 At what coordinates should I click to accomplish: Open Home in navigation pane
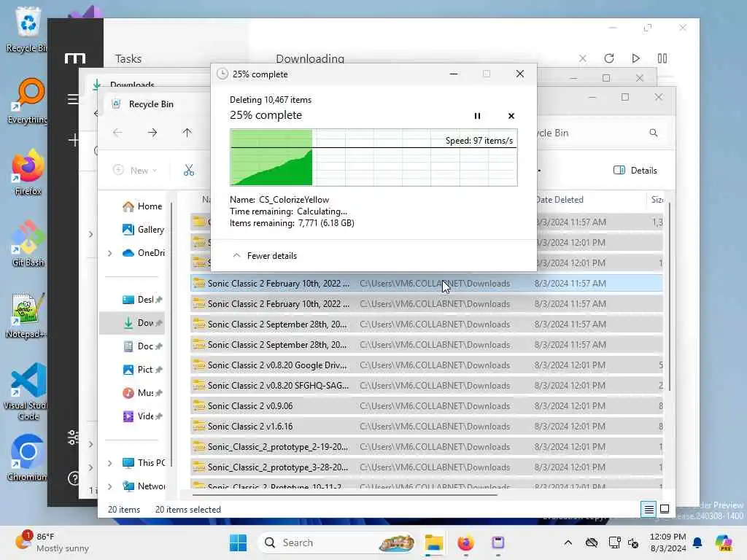point(142,206)
